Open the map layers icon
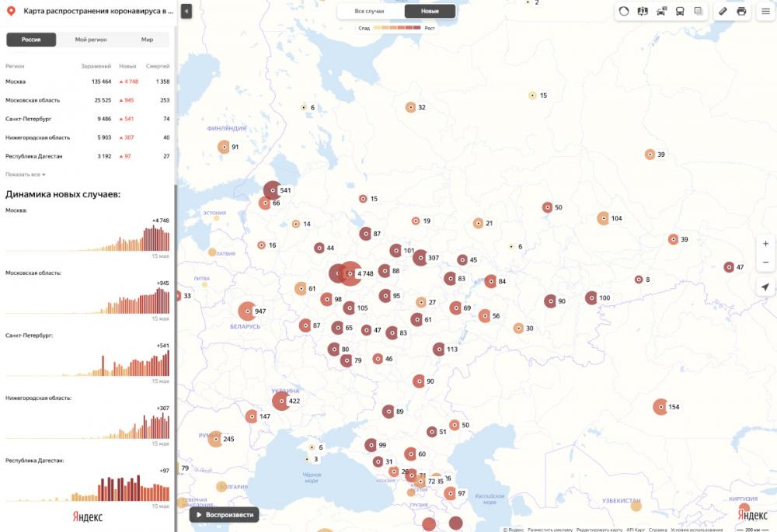 point(699,12)
